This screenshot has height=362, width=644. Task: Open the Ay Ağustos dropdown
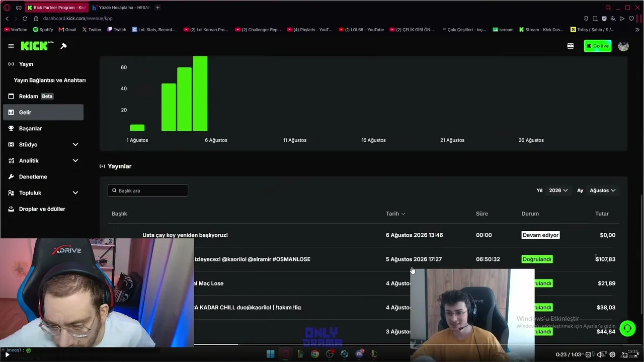click(602, 191)
